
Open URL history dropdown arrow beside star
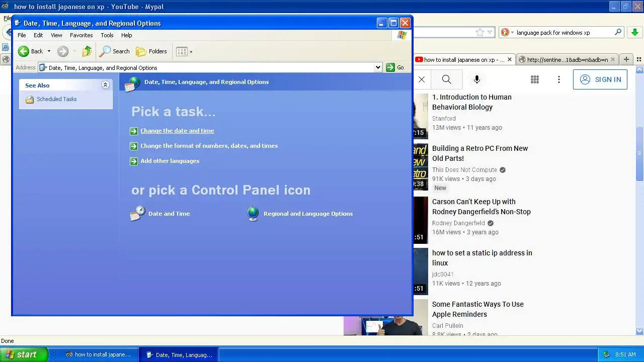[490, 33]
